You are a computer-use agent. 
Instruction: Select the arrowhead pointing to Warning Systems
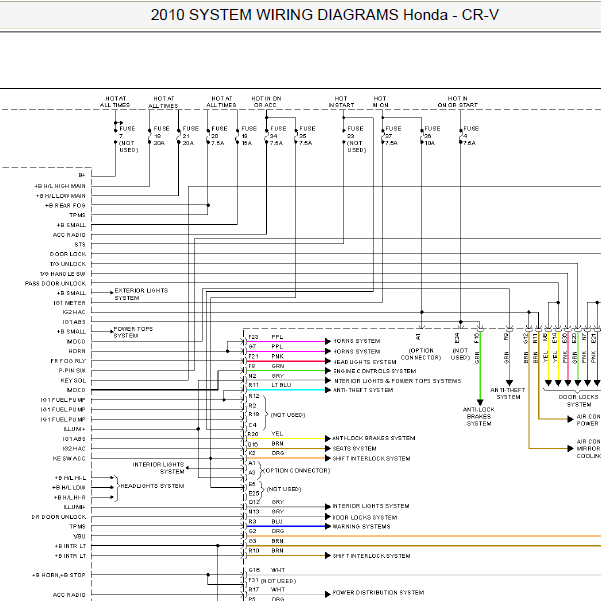coord(328,526)
